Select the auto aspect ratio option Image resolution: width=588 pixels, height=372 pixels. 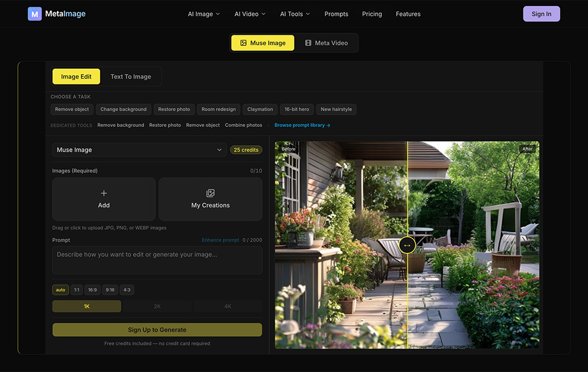click(61, 290)
